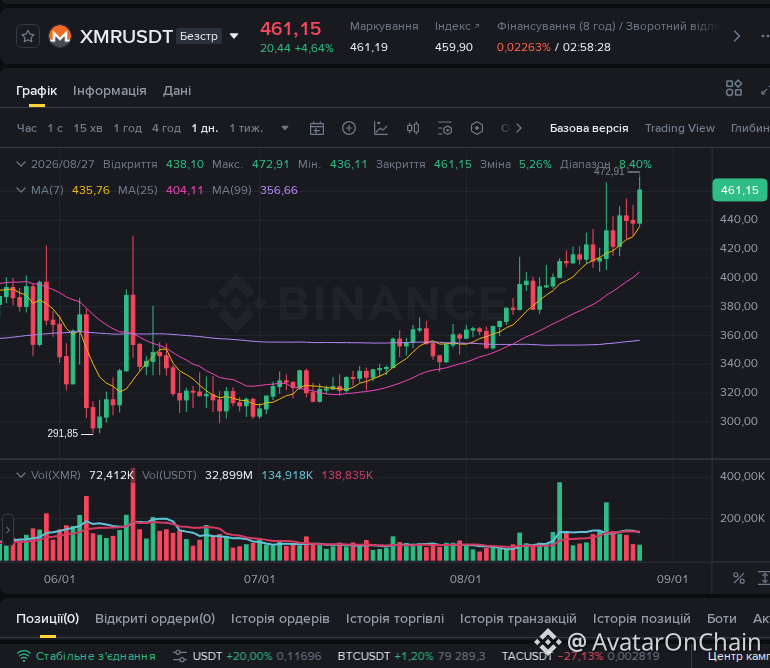This screenshot has width=770, height=668.
Task: Open the Історія торгівлі tab
Action: [395, 618]
